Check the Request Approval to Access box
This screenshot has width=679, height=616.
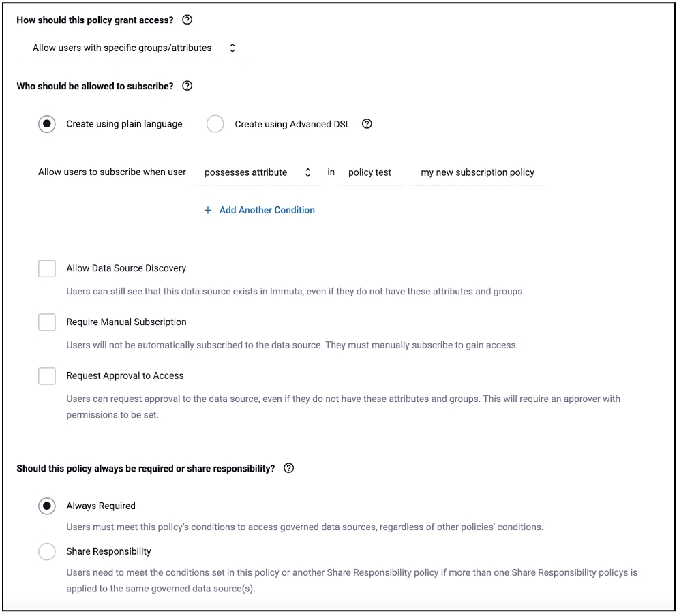[x=47, y=375]
